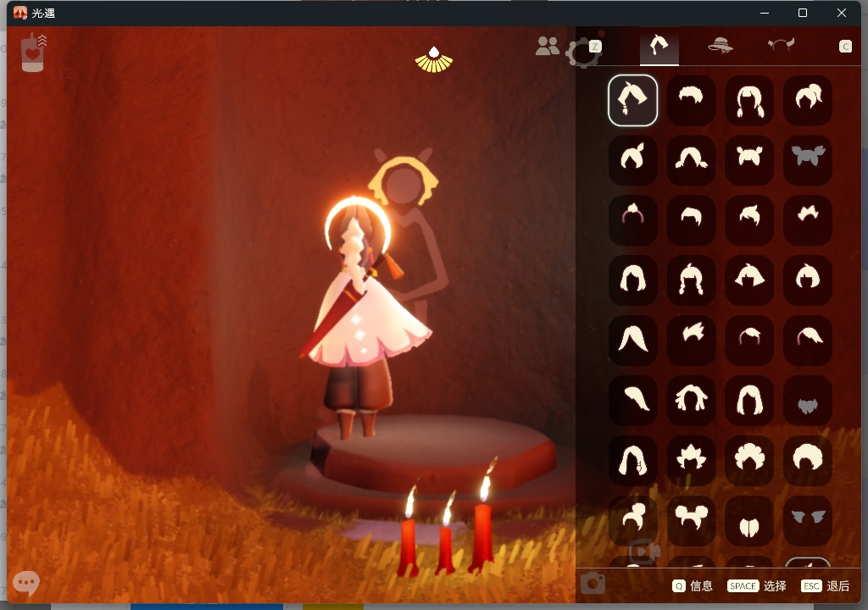Choose the big round afro hairstyle
Viewport: 868px width, 610px height.
tap(808, 461)
